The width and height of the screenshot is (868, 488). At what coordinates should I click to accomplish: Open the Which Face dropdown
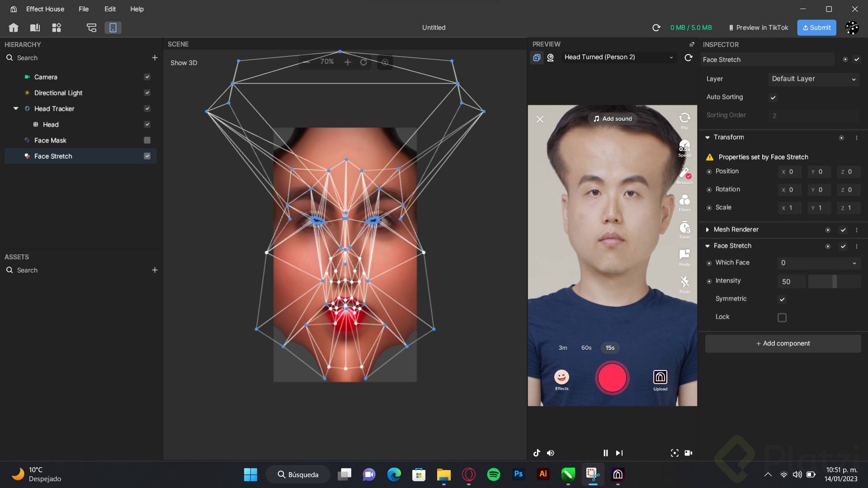819,263
